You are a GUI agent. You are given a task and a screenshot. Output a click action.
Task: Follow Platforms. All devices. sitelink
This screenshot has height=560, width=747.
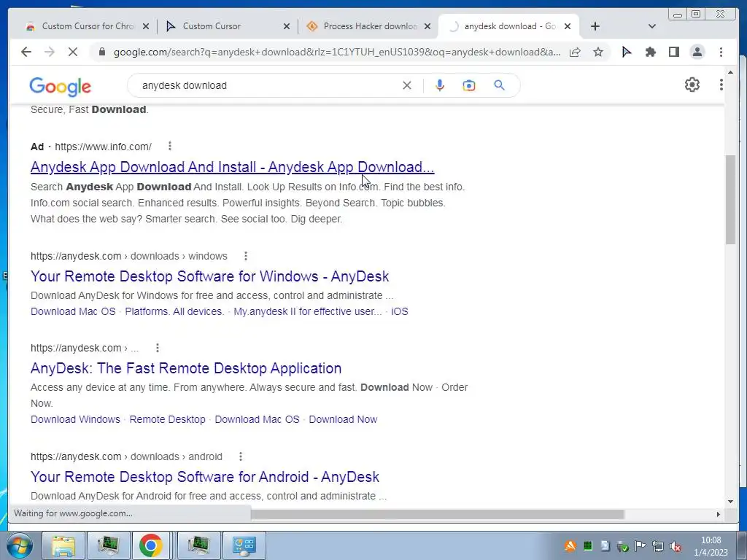[174, 311]
